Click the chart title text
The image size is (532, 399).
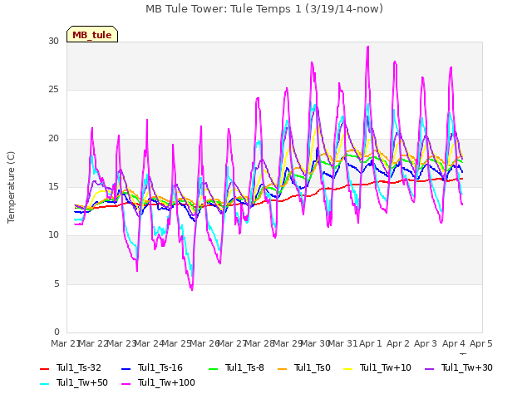pos(264,9)
